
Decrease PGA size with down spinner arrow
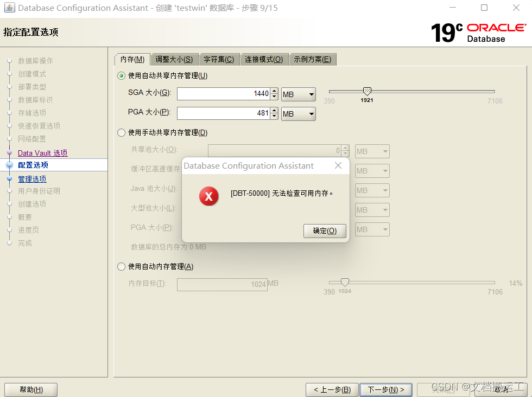pos(275,116)
